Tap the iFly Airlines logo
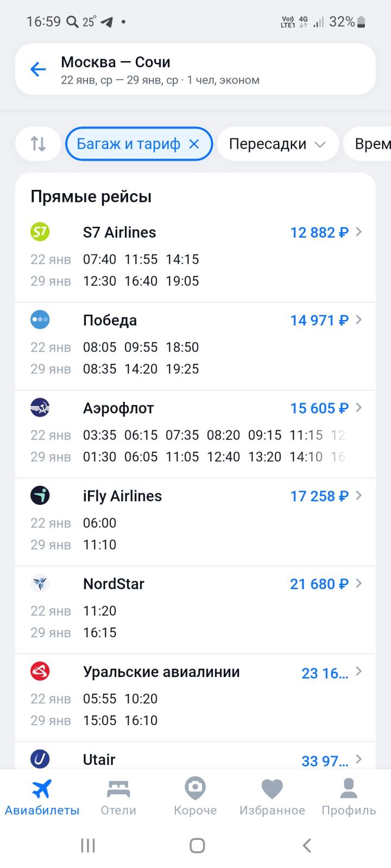The height and width of the screenshot is (868, 391). pos(40,496)
